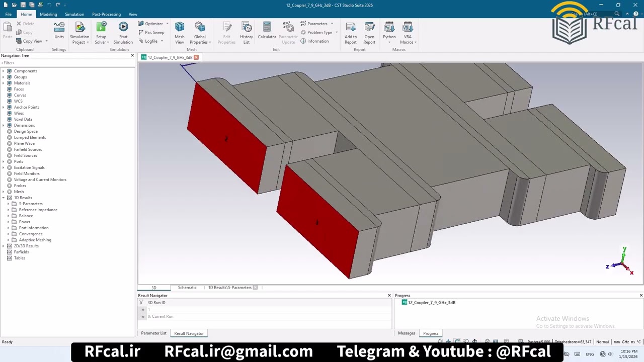Click the mm GHz ns units status field
The width and height of the screenshot is (644, 362).
click(x=627, y=342)
